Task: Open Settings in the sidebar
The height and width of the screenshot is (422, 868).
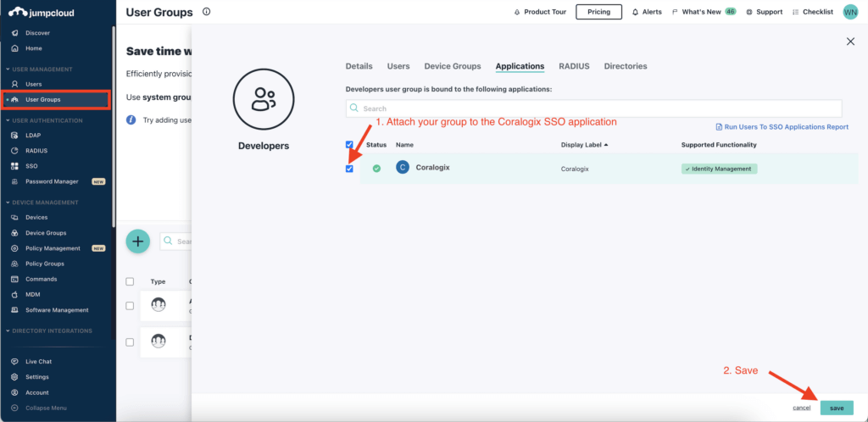Action: pyautogui.click(x=36, y=376)
